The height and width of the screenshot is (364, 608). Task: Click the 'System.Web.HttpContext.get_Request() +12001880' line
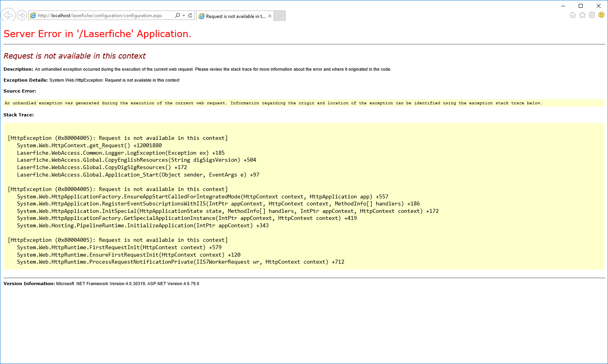89,145
